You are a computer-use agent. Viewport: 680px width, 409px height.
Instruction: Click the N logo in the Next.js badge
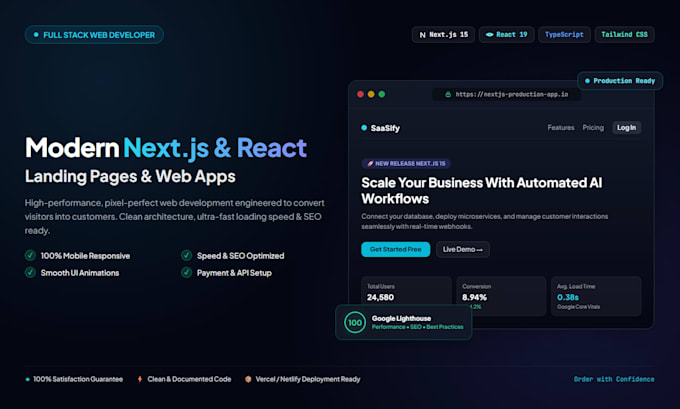coord(422,35)
